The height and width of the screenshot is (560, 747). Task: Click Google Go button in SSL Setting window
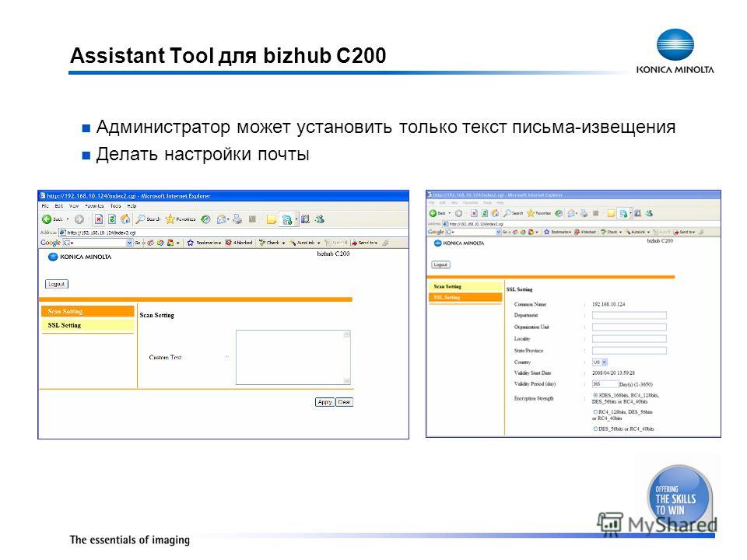coord(505,232)
